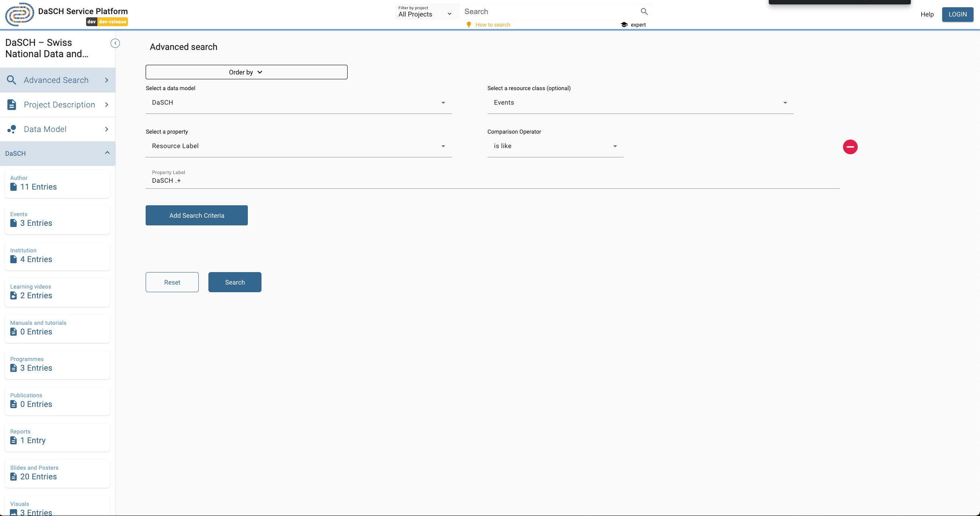980x516 pixels.
Task: Open the Order by dropdown
Action: coord(246,72)
